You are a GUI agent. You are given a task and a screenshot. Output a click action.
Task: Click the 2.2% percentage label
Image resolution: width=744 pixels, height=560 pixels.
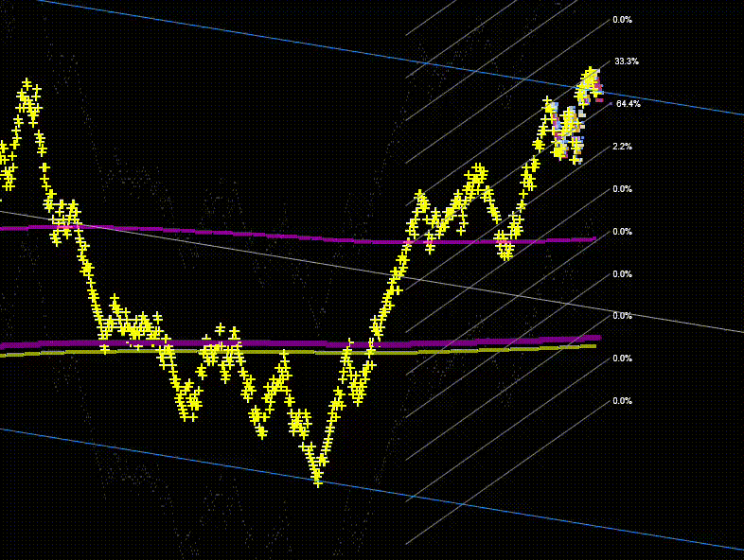(x=622, y=147)
